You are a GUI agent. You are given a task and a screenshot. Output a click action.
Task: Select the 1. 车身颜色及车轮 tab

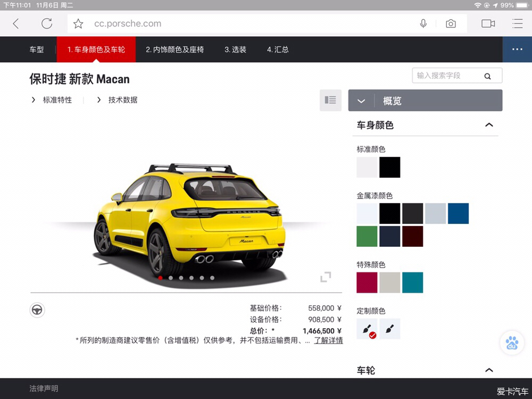click(96, 49)
